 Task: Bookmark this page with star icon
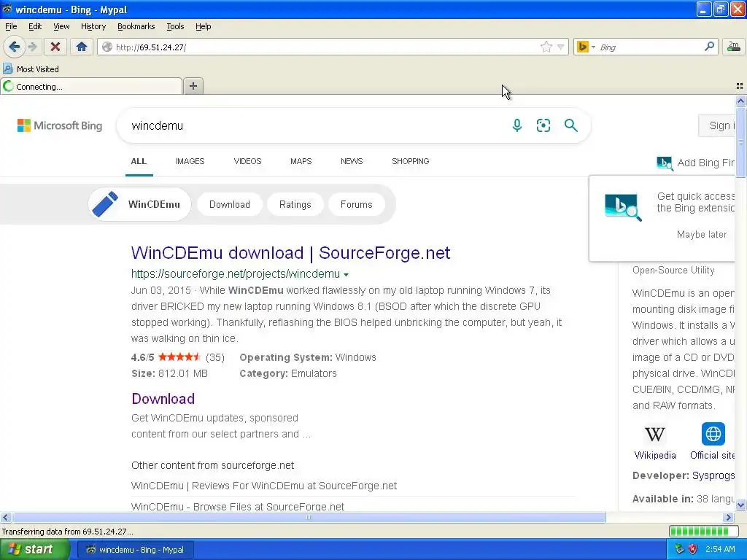pyautogui.click(x=546, y=47)
